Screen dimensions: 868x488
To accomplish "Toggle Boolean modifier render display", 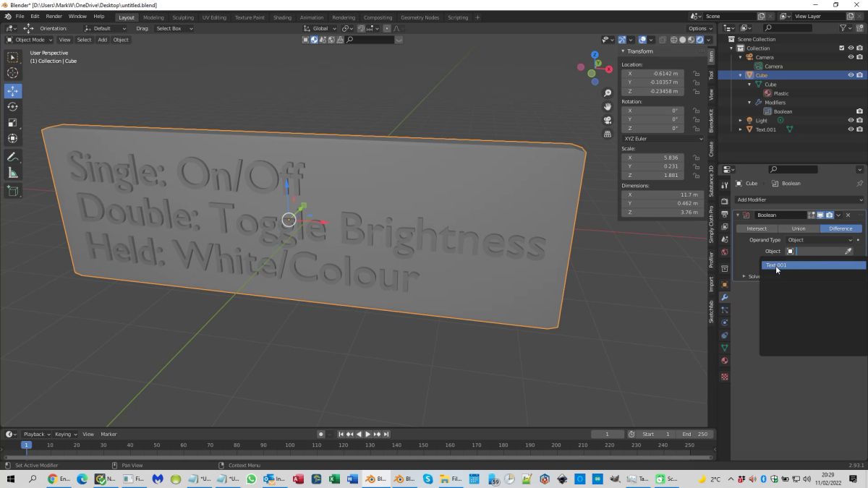I will point(829,215).
